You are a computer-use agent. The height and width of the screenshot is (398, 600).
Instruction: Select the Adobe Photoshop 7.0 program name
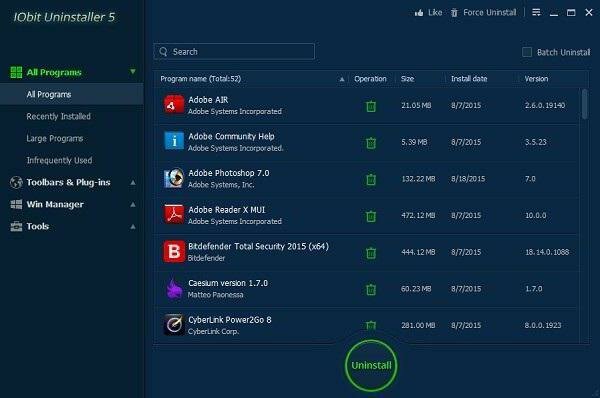coord(229,173)
